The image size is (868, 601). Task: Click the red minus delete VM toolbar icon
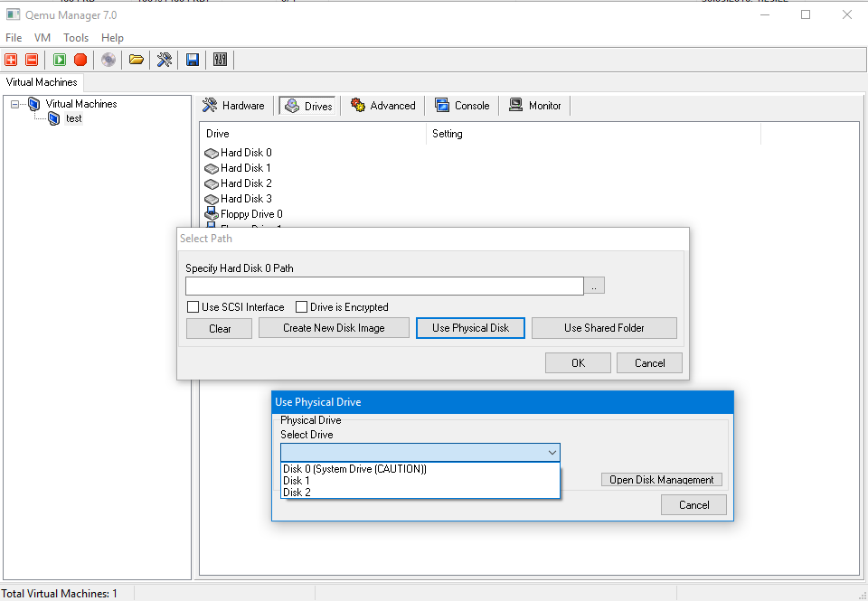(33, 60)
